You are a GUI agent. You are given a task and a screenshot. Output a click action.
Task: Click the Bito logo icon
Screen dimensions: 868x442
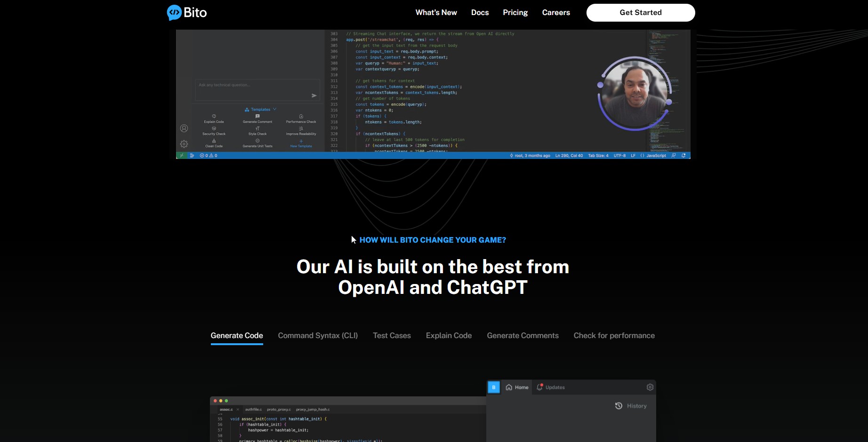174,13
